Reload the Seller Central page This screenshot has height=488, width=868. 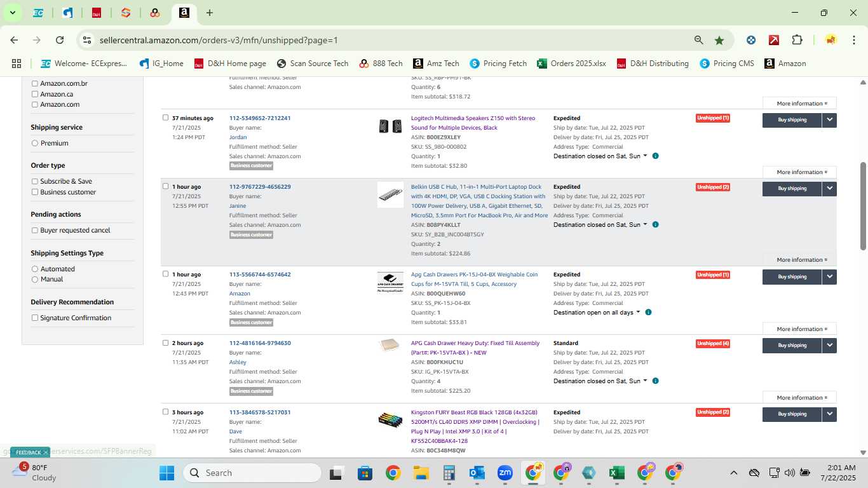coord(60,40)
